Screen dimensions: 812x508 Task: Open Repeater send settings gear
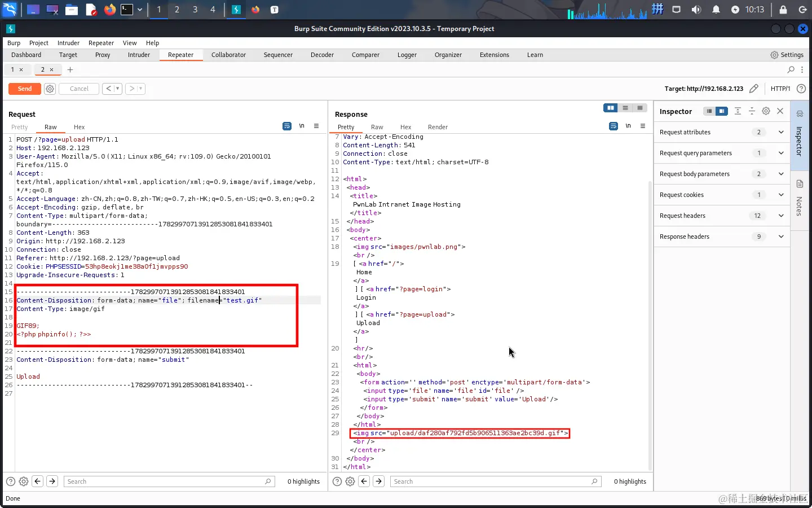50,89
